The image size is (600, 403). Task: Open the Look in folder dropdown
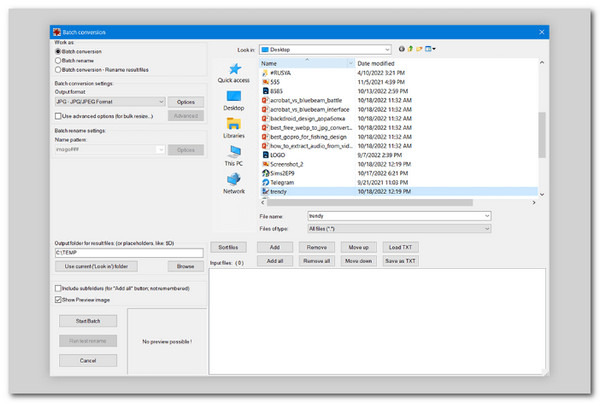[384, 48]
